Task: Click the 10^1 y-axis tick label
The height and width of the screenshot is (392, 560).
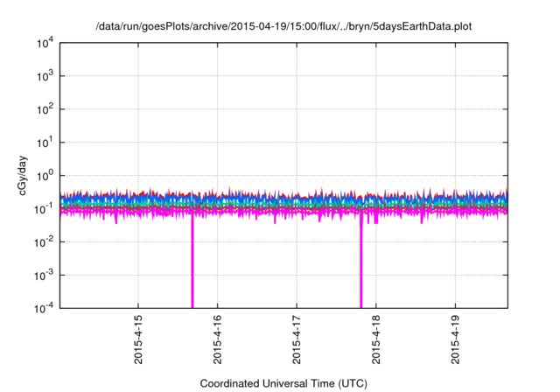Action: pyautogui.click(x=45, y=143)
